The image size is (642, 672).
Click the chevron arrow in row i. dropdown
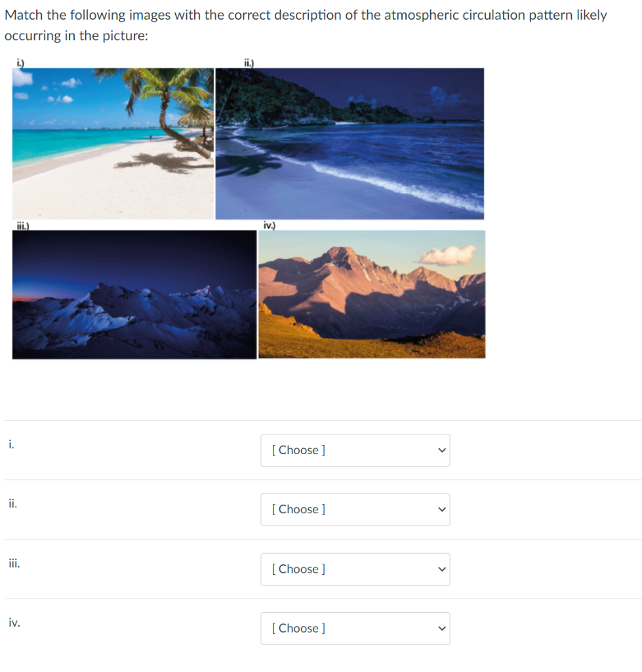click(442, 450)
